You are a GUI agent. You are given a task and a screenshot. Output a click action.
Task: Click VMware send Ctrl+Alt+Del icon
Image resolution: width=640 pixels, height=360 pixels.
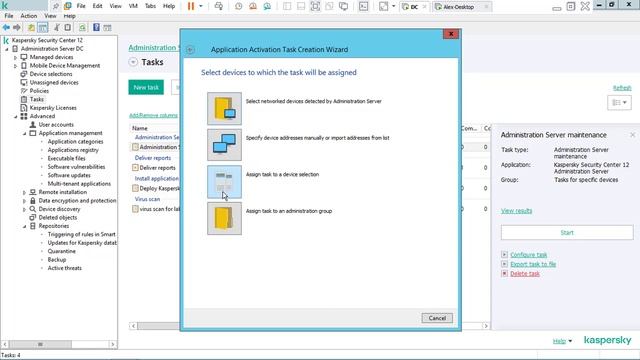coord(219,6)
